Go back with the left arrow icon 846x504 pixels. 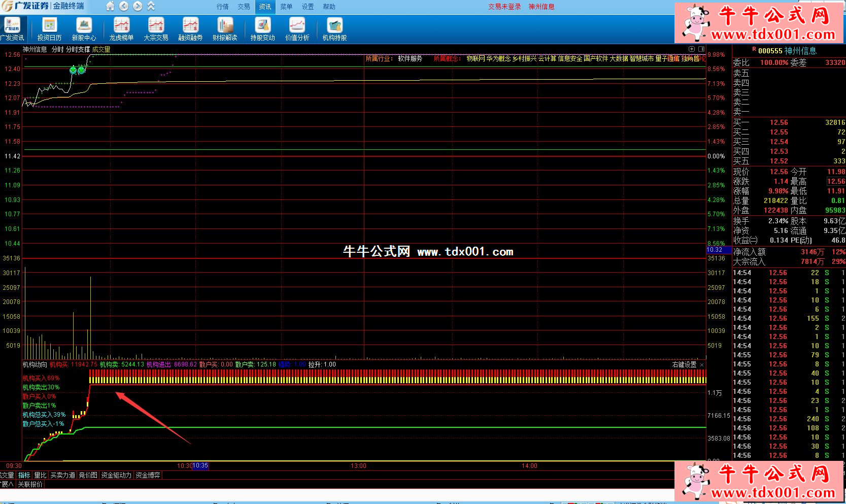pyautogui.click(x=124, y=7)
